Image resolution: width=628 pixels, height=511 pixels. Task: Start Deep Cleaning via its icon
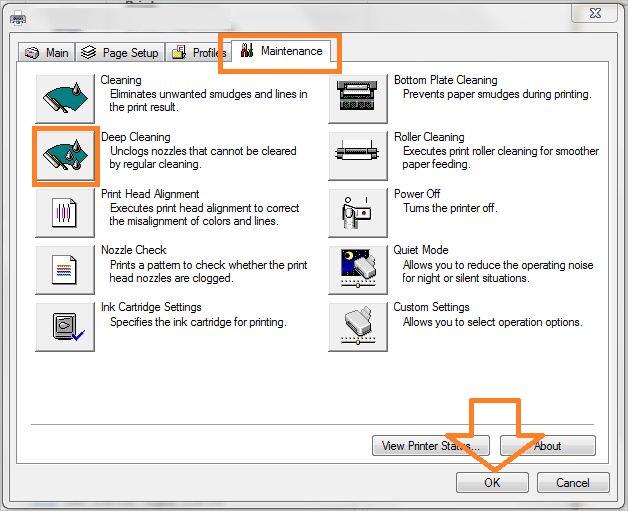pyautogui.click(x=65, y=156)
